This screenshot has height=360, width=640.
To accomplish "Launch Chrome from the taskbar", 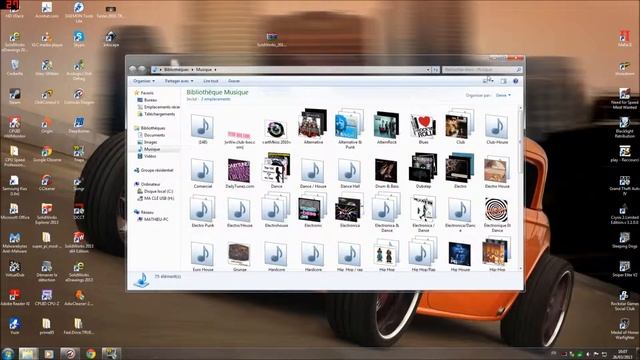I will click(x=91, y=353).
